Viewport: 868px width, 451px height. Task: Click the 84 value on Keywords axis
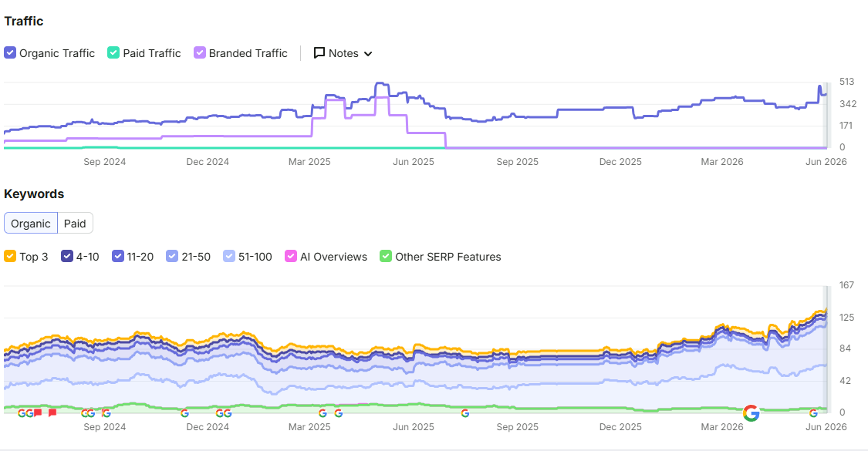click(845, 348)
